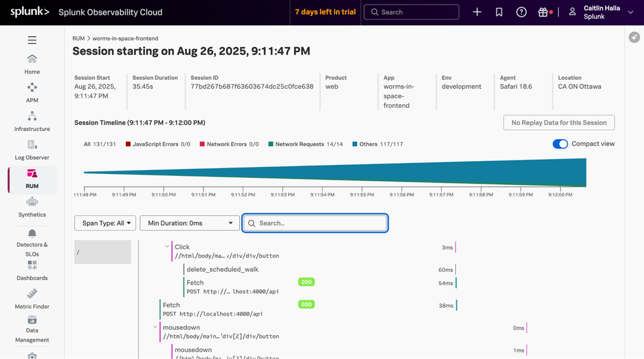This screenshot has height=359, width=644.
Task: Open Metric Finder in sidebar
Action: click(32, 299)
